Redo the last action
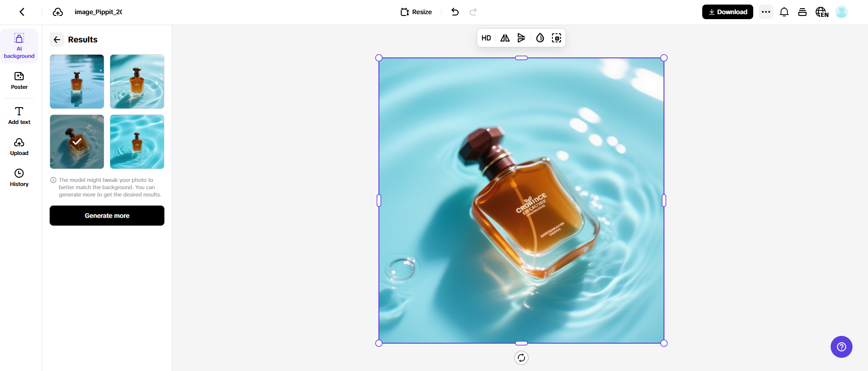Screen dimensions: 868x371 pyautogui.click(x=473, y=12)
